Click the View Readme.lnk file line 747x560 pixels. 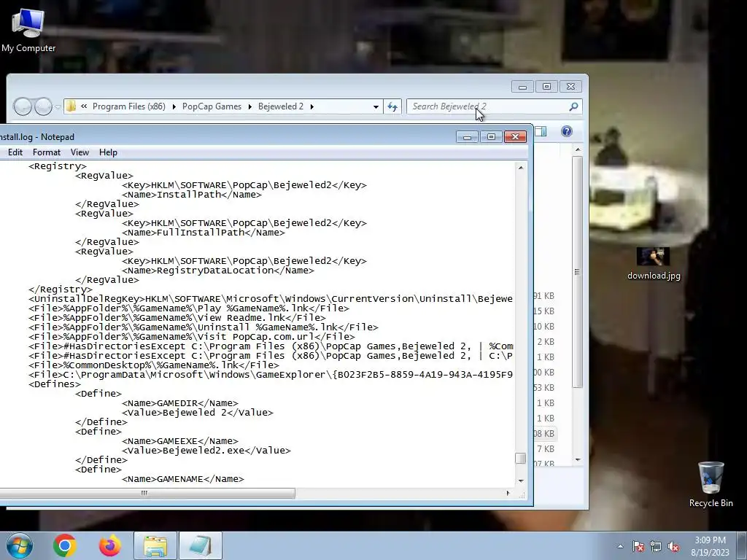tap(177, 318)
